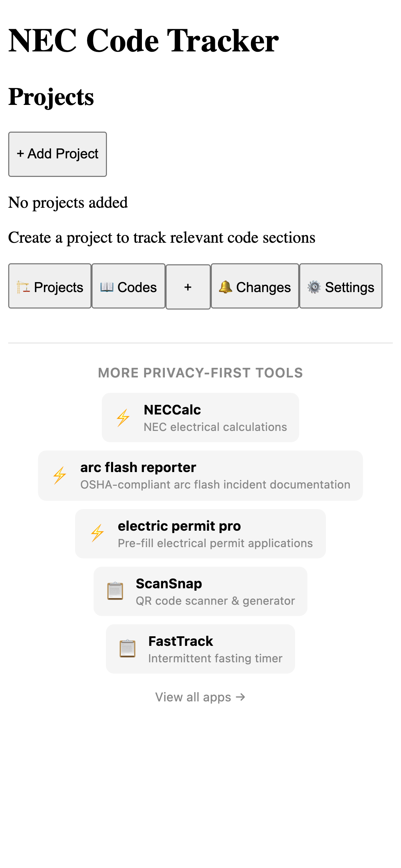Screen dimensions: 401x868
Task: Switch to the Changes tab
Action: pos(255,287)
